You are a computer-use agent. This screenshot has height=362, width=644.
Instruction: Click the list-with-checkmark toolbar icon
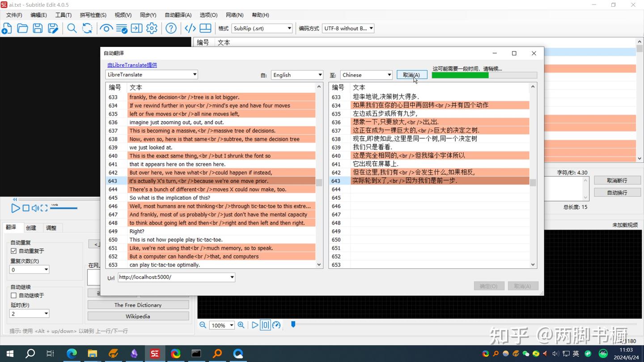(x=121, y=29)
